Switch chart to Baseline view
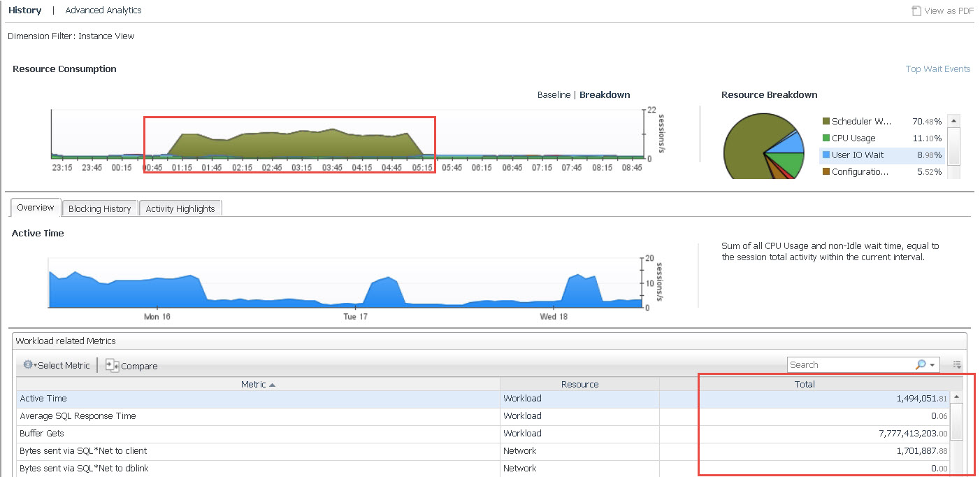 tap(554, 95)
